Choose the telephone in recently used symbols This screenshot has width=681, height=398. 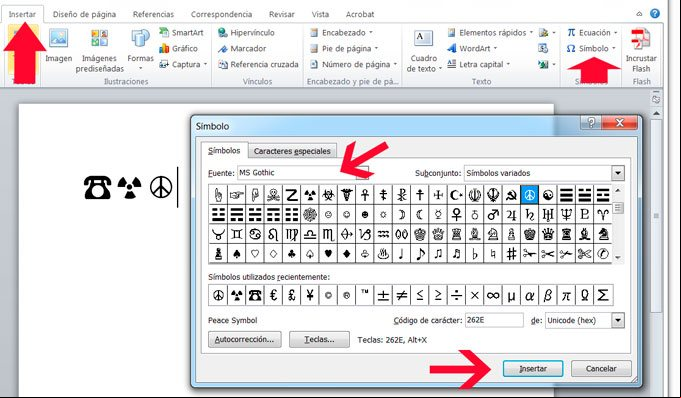[x=255, y=295]
